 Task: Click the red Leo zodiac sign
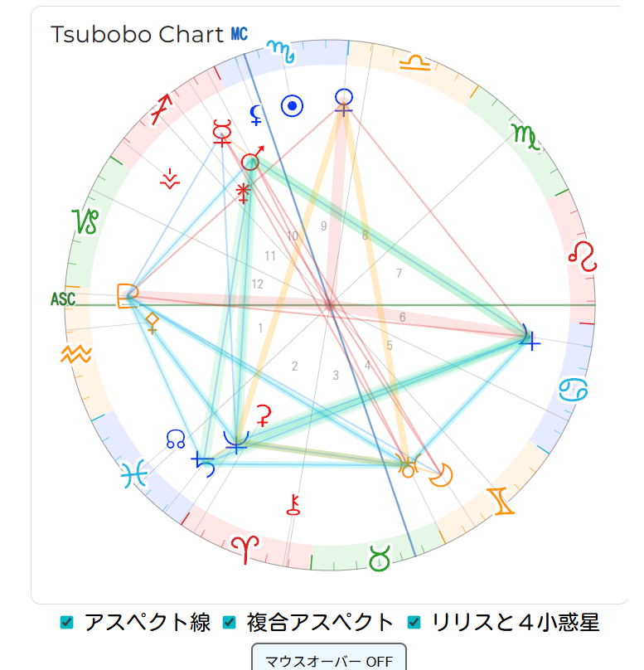click(583, 255)
